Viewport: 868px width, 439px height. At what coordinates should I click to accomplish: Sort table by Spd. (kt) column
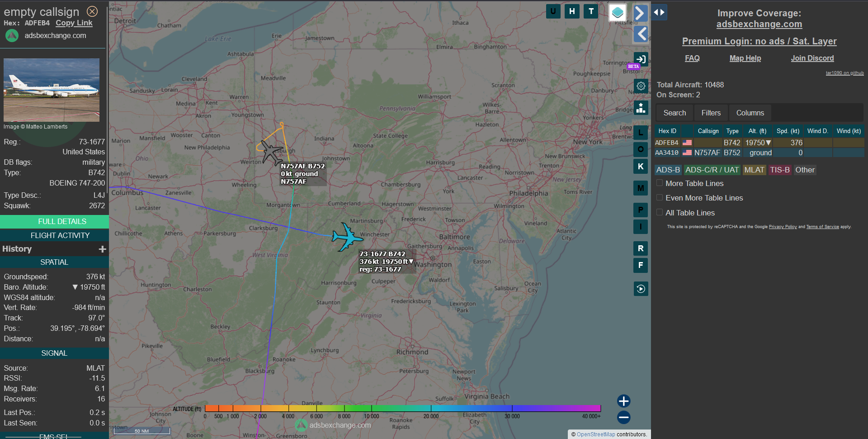click(x=788, y=131)
